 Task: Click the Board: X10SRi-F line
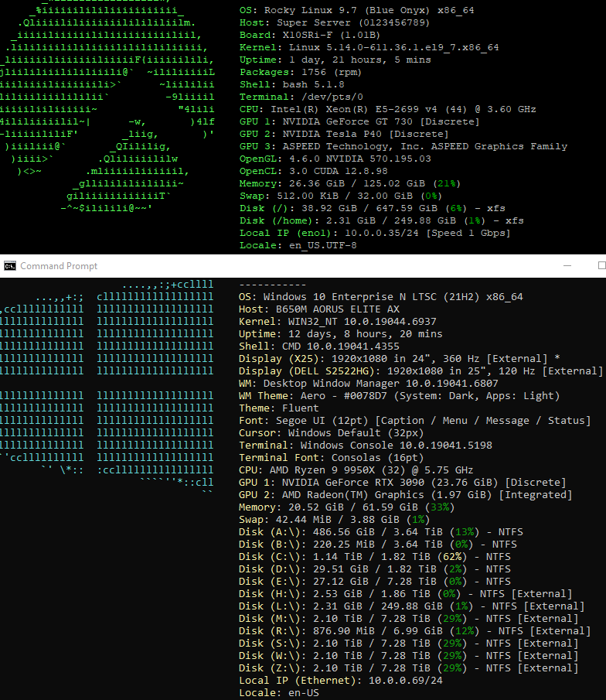coord(310,35)
